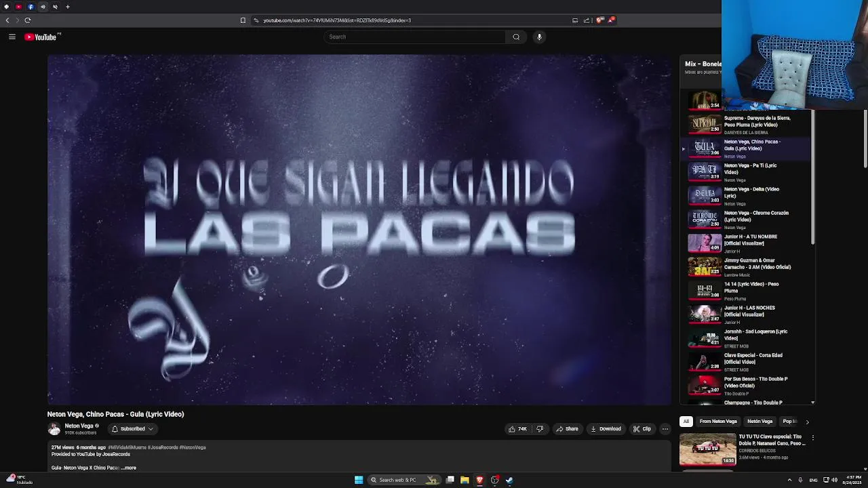Click the #NetonVega hashtag
The height and width of the screenshot is (488, 868).
coord(193,447)
